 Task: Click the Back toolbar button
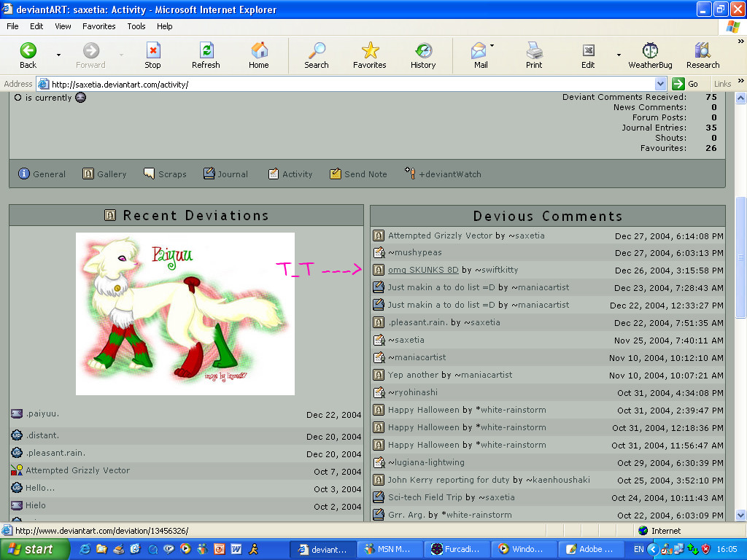pyautogui.click(x=28, y=55)
